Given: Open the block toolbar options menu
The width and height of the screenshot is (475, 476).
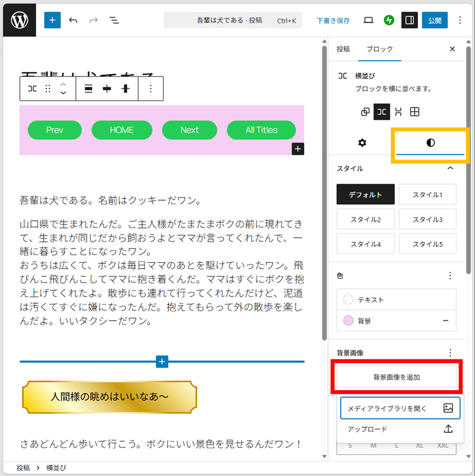Looking at the screenshot, I should coord(151,89).
